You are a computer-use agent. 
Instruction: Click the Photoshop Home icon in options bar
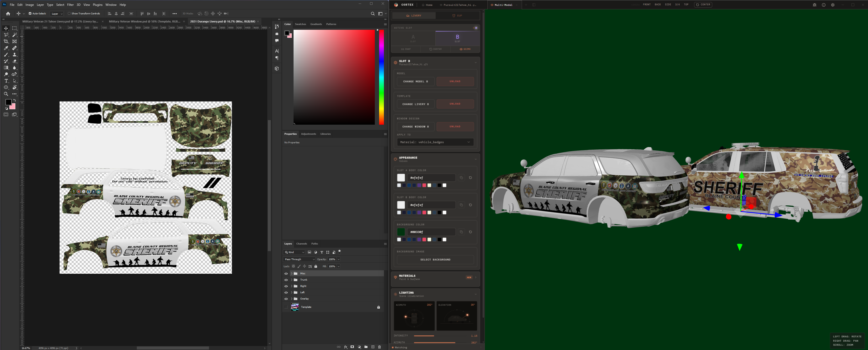[x=8, y=13]
